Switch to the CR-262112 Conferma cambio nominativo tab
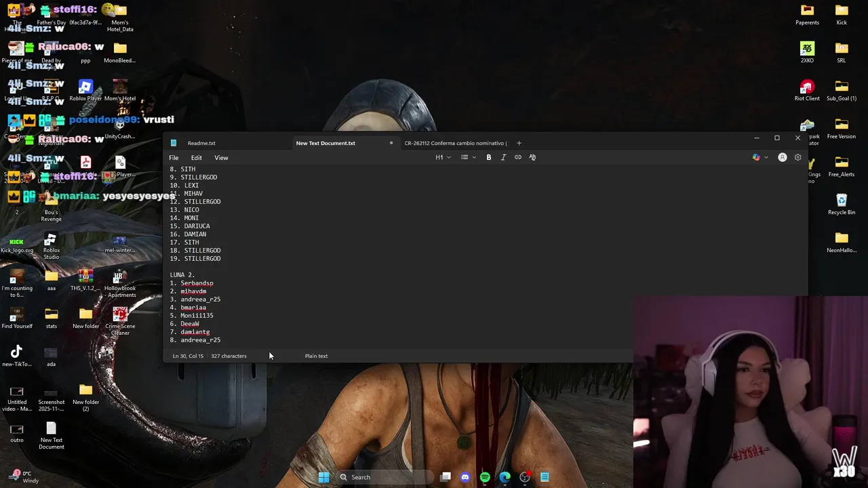The width and height of the screenshot is (868, 488). (x=455, y=143)
